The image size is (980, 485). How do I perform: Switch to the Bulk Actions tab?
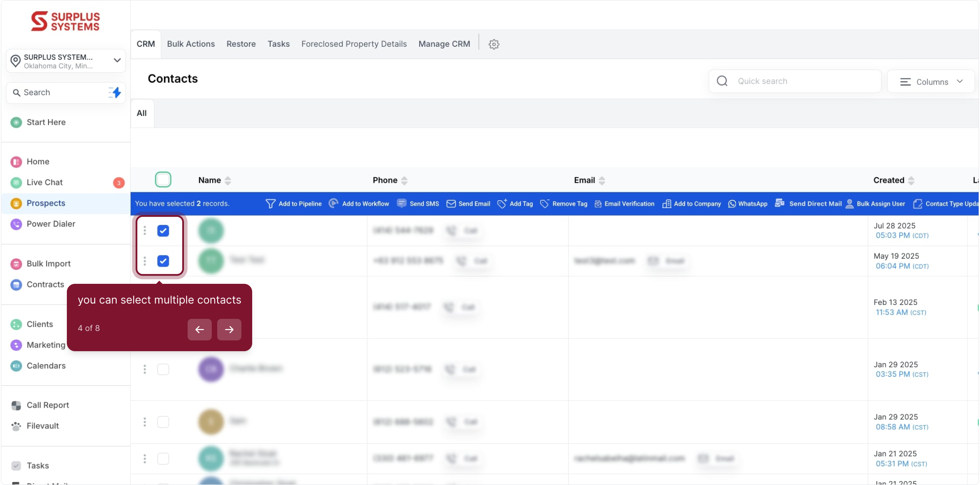(191, 44)
